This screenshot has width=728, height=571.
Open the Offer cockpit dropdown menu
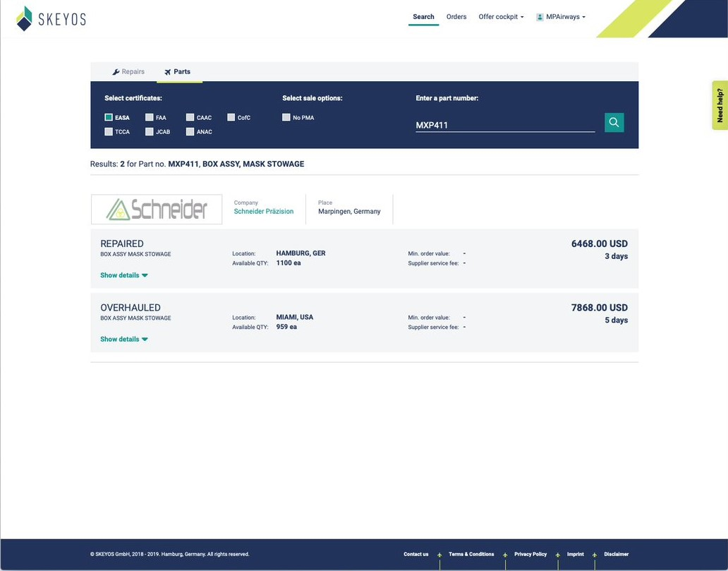(501, 17)
